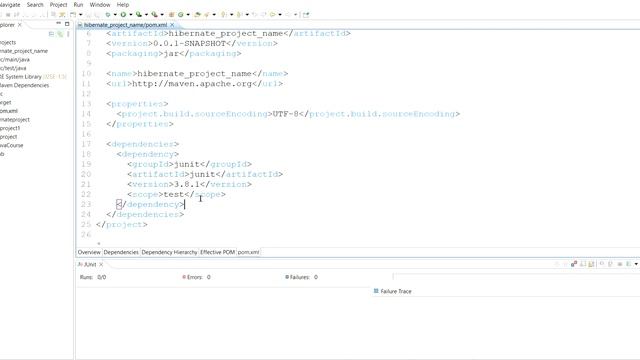Open the External Tools dropdown arrow
The width and height of the screenshot is (640, 360).
pyautogui.click(x=162, y=14)
